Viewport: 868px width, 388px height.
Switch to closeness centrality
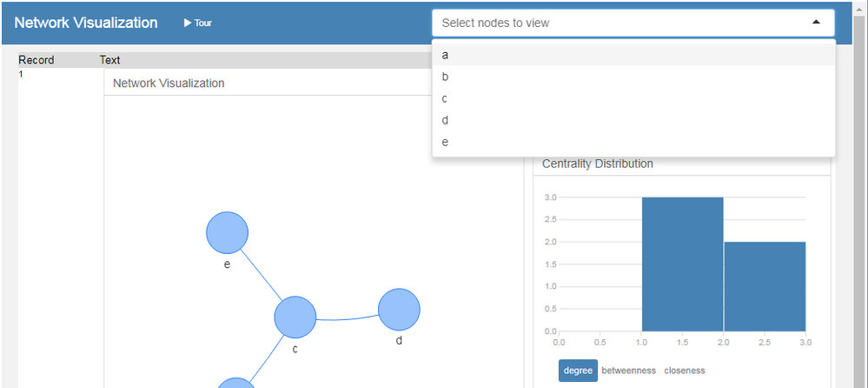coord(685,371)
